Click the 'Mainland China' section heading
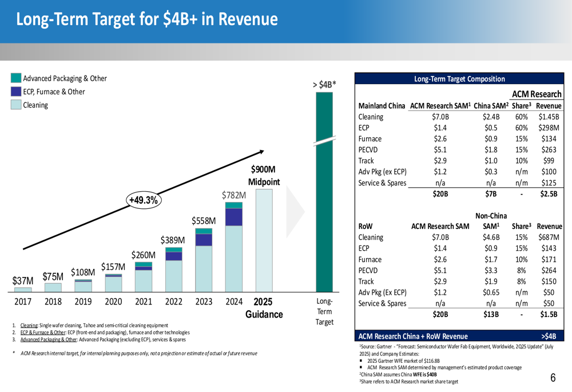This screenshot has height=392, width=572. click(382, 106)
